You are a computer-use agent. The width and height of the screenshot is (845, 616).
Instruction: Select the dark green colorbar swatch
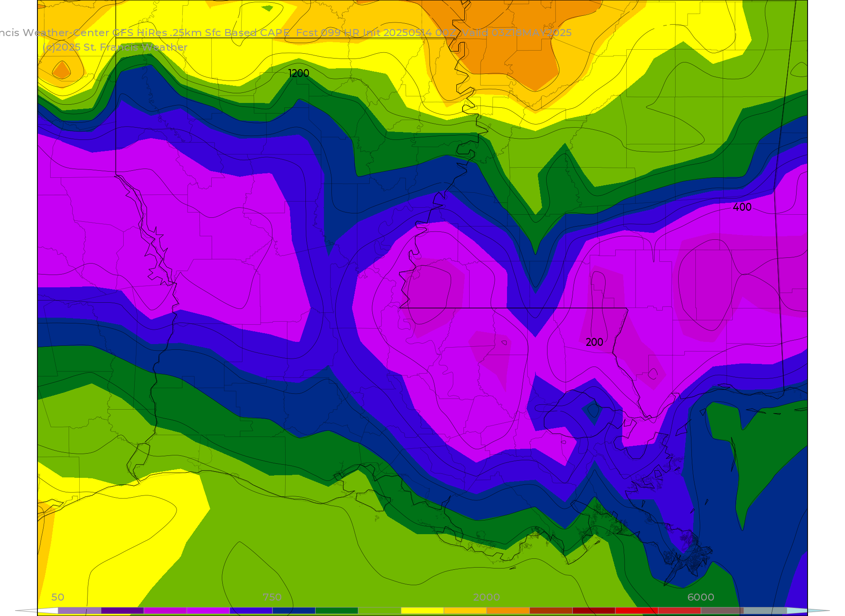[337, 611]
